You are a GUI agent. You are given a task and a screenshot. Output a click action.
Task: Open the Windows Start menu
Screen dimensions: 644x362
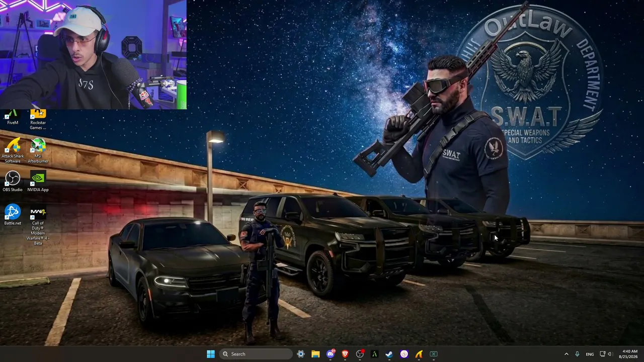[x=211, y=354]
